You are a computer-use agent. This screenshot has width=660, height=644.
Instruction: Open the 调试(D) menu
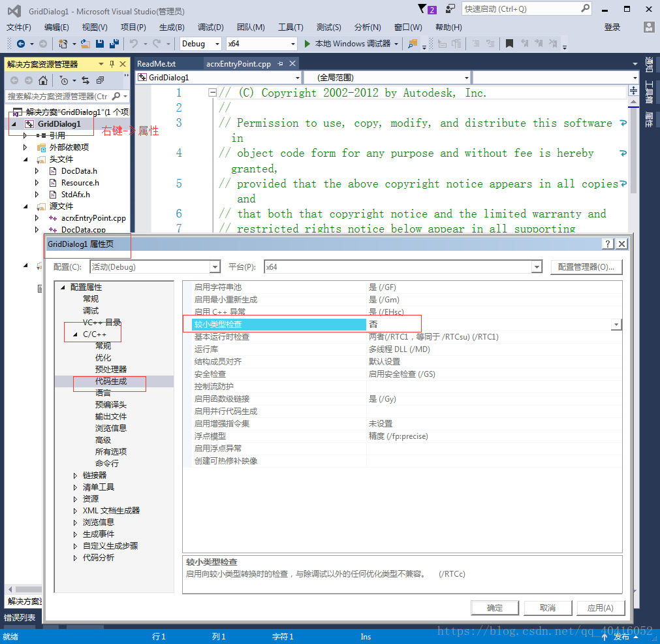[x=210, y=27]
